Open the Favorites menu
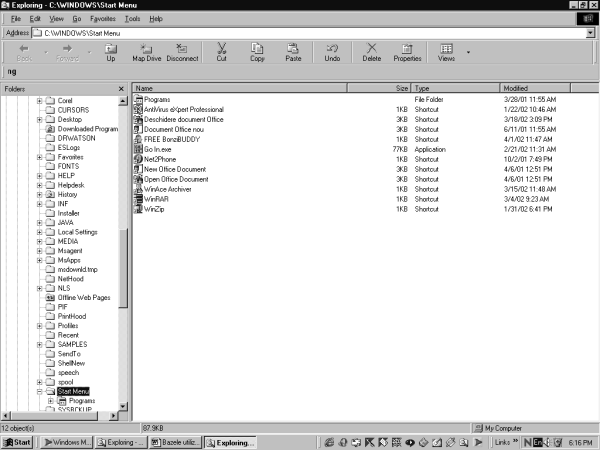The height and width of the screenshot is (450, 600). pyautogui.click(x=103, y=19)
